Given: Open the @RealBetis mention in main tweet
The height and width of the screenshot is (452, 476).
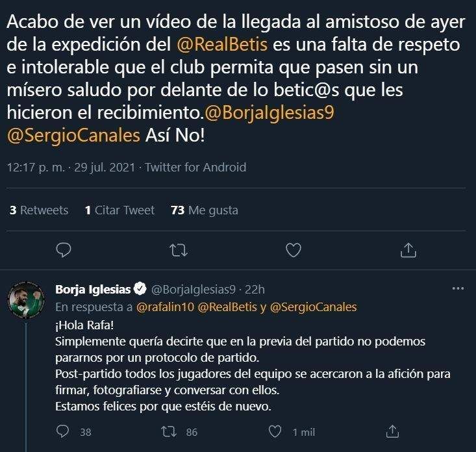Looking at the screenshot, I should pos(221,45).
